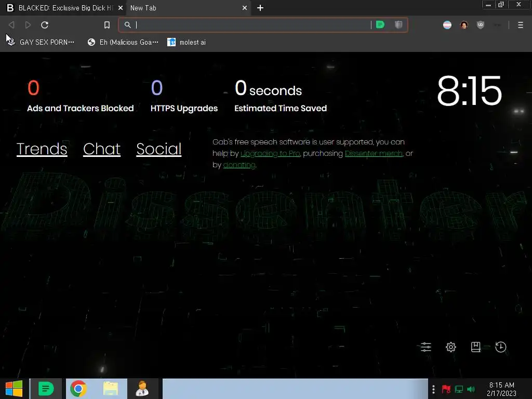Viewport: 532px width, 399px height.
Task: Open a new tab with the plus button
Action: pos(260,8)
